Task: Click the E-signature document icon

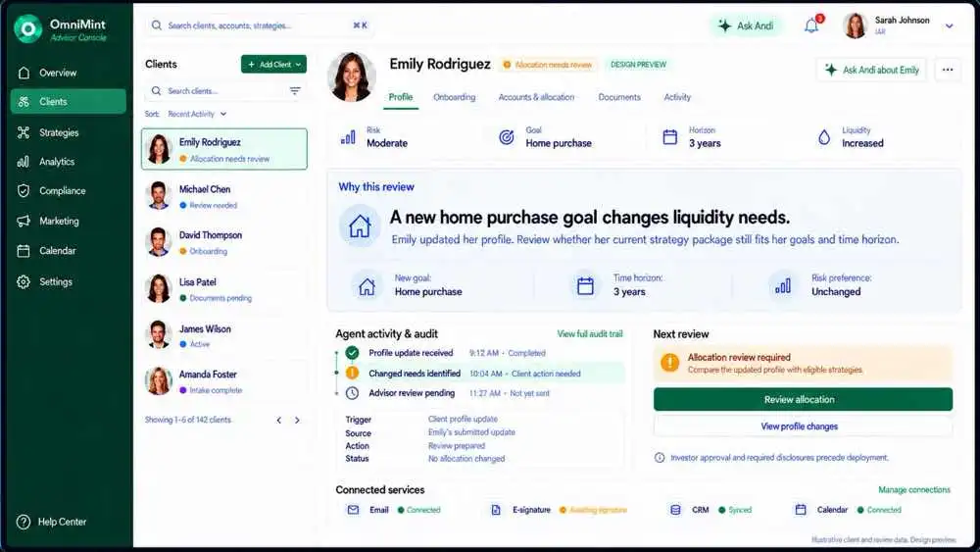Action: (496, 510)
